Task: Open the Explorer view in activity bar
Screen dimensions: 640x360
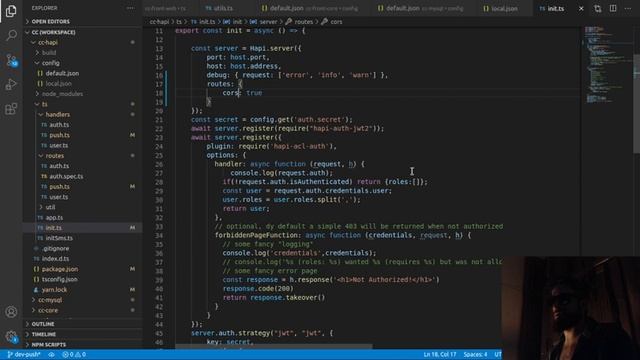Action: [x=11, y=11]
